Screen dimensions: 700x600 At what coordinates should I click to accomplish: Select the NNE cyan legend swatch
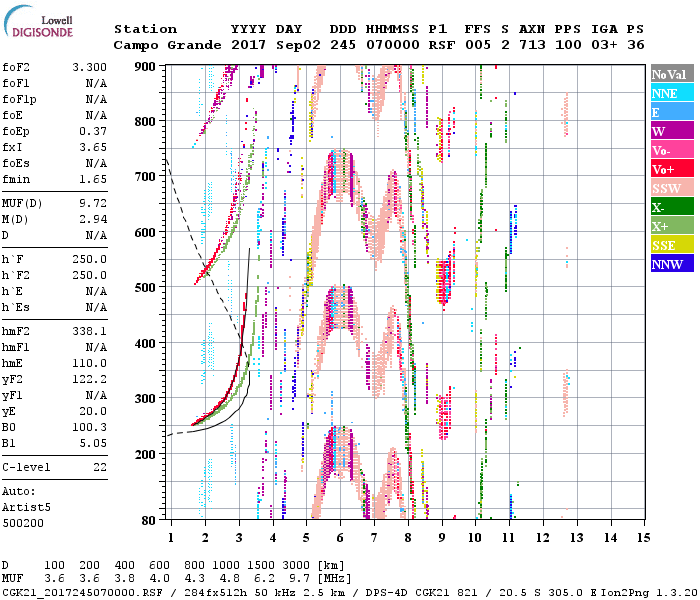(672, 93)
